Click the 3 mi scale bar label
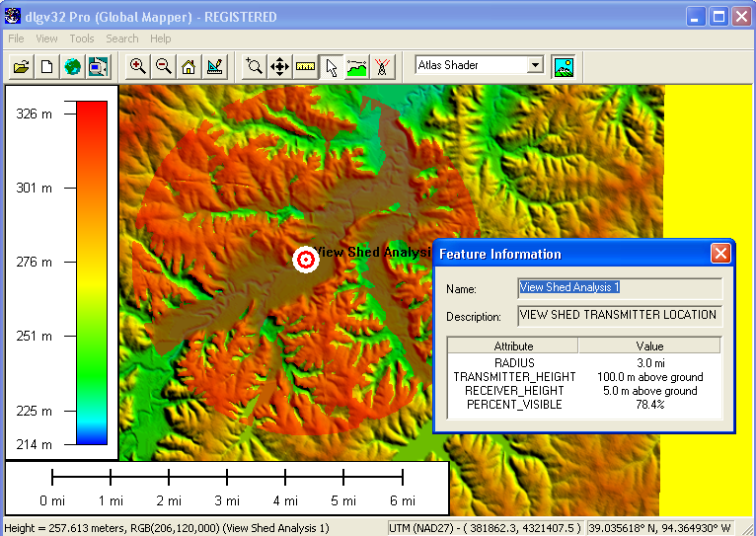The image size is (756, 536). click(227, 500)
